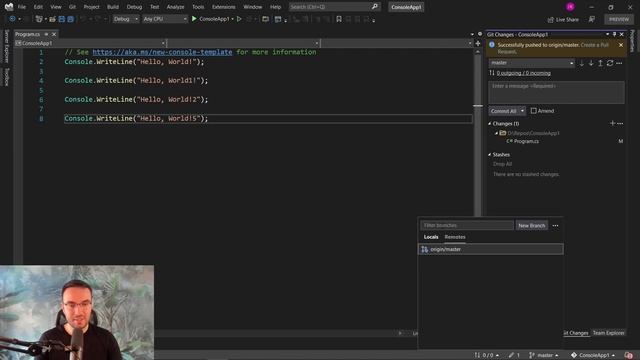Start debugging with the green play icon
This screenshot has height=360, width=640.
point(194,19)
